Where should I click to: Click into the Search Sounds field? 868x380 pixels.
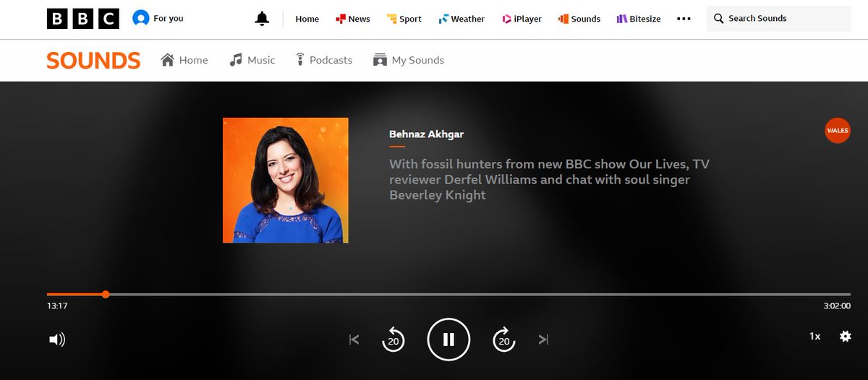778,19
